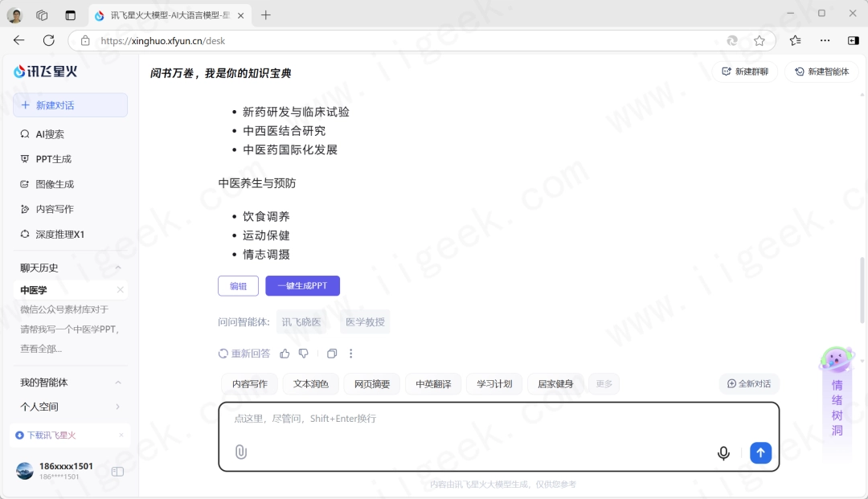This screenshot has height=499, width=868.
Task: Switch to the 中医学 chat history item
Action: (x=33, y=290)
